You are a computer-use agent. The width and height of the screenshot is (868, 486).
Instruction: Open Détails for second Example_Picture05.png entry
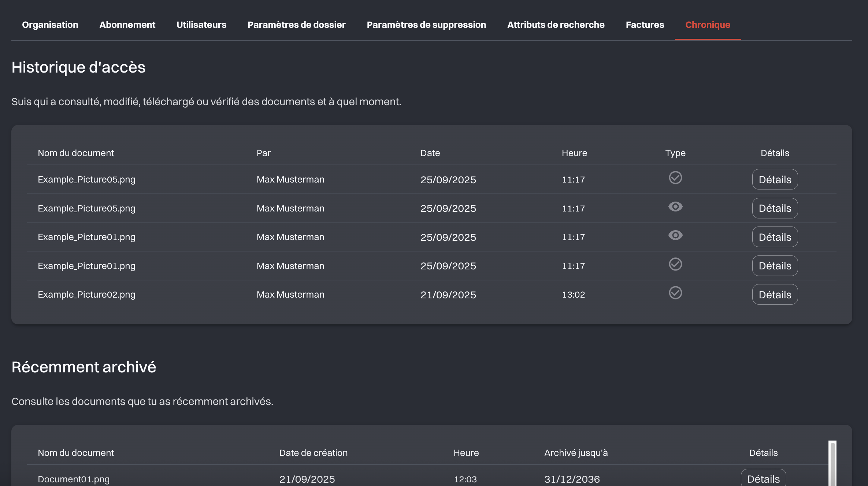tap(775, 208)
